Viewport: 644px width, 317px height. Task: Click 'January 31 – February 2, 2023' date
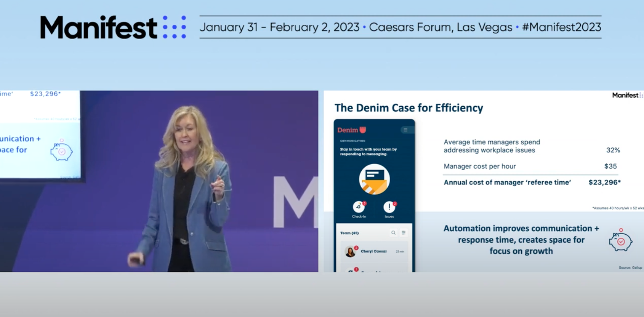(x=279, y=27)
